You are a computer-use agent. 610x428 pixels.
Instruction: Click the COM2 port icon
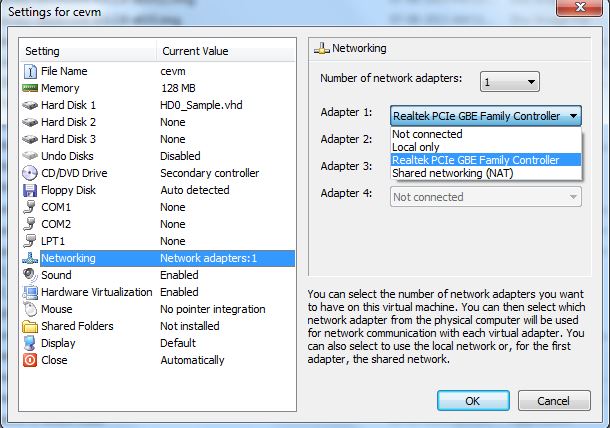(x=30, y=224)
